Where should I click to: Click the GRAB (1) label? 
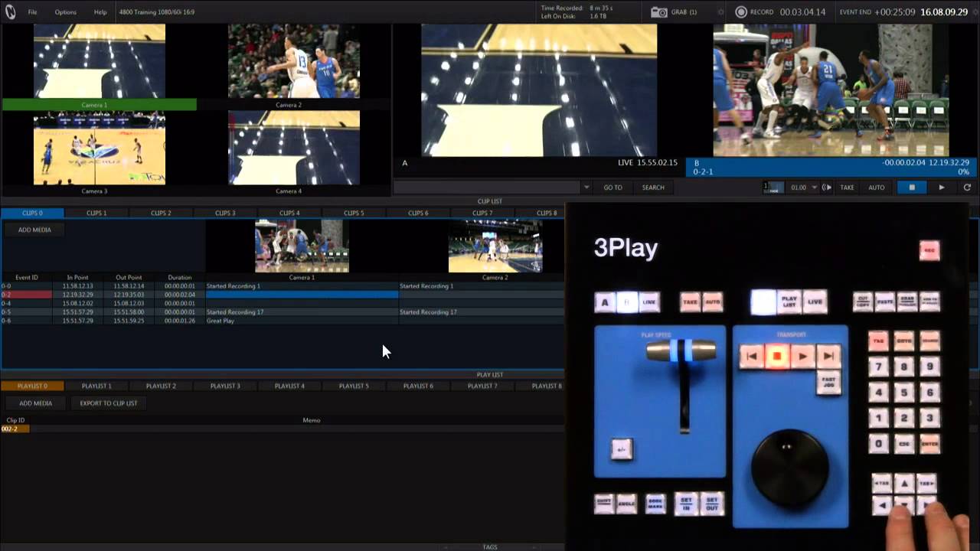point(684,12)
